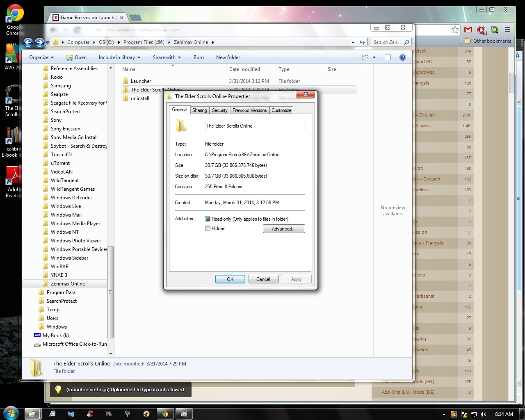Expand address bar history dropdown arrow
Image resolution: width=525 pixels, height=420 pixels.
(x=353, y=42)
